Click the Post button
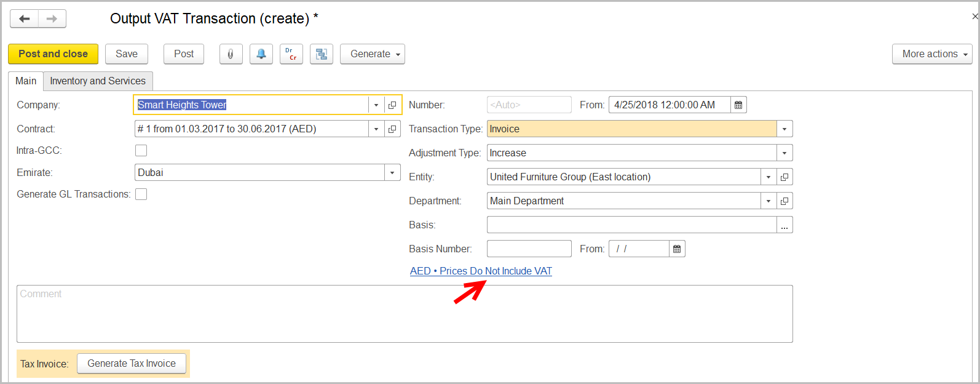Screen dimensions: 980x384 click(184, 54)
